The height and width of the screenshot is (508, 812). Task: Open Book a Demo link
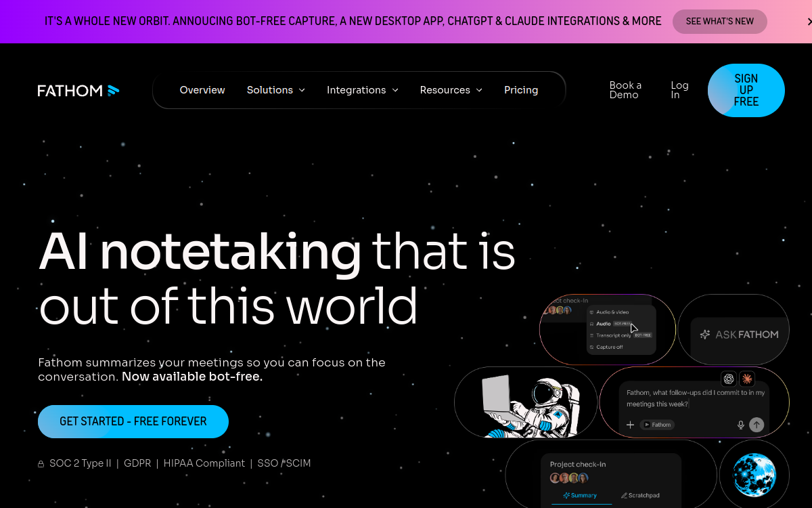[x=625, y=90]
